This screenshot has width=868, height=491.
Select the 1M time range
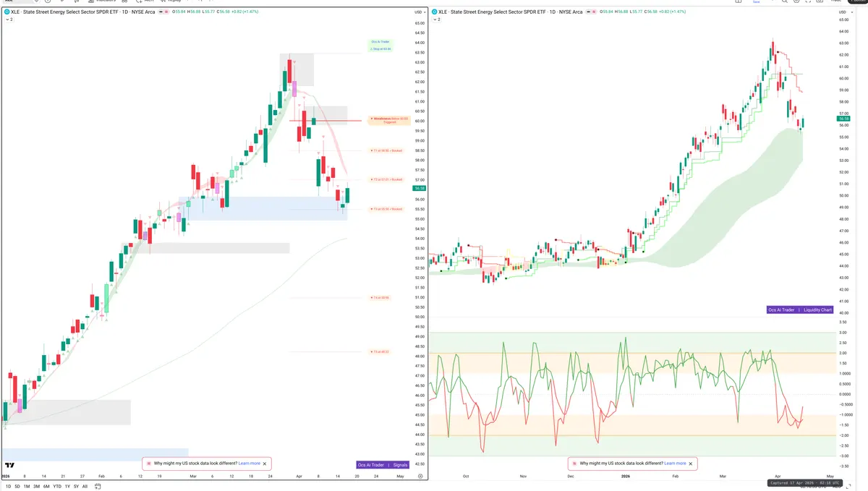27,487
